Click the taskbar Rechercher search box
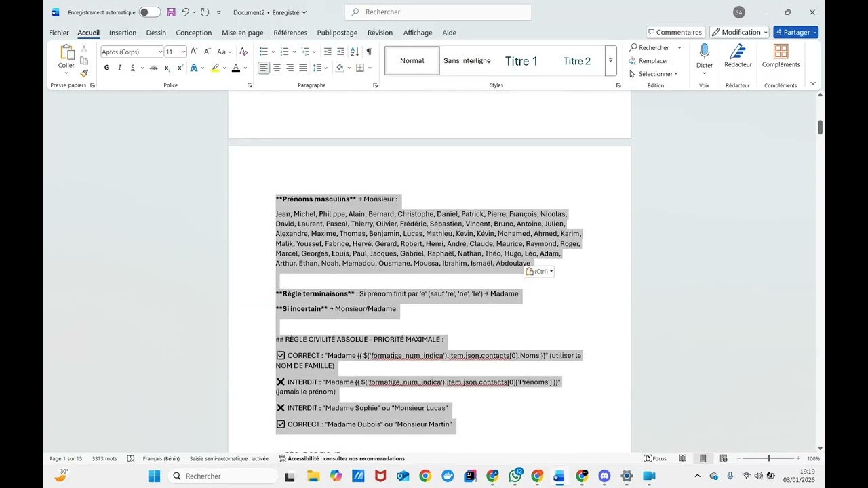The image size is (868, 488). (x=222, y=476)
